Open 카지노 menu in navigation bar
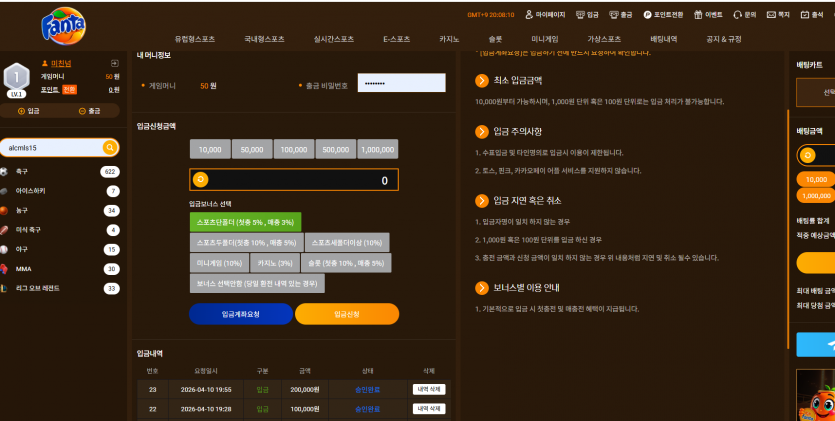Image resolution: width=835 pixels, height=421 pixels. point(449,39)
